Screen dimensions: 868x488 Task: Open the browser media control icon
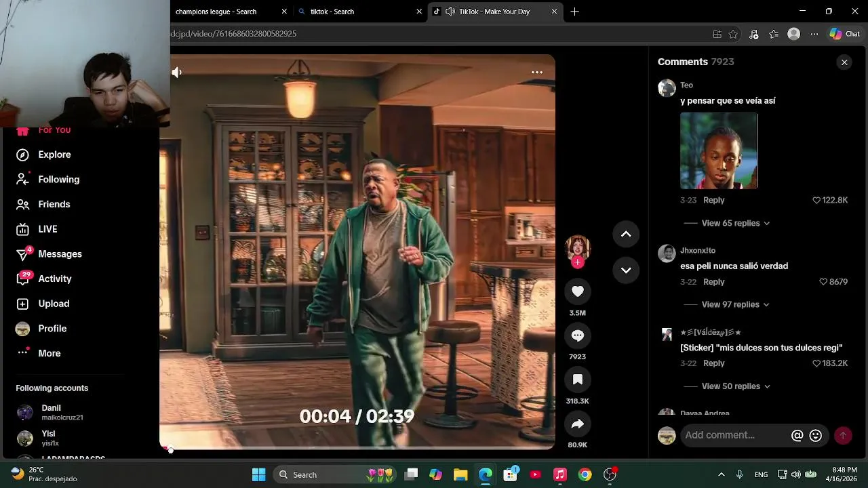click(753, 34)
